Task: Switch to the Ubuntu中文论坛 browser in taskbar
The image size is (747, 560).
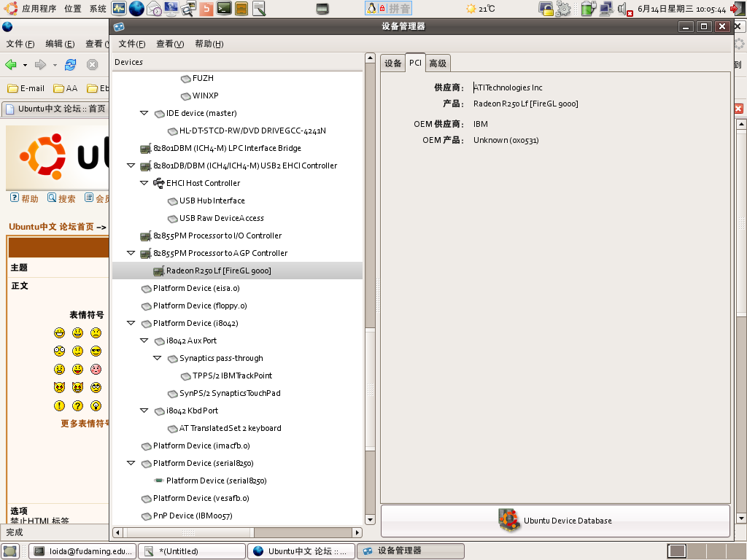Action: (x=301, y=551)
